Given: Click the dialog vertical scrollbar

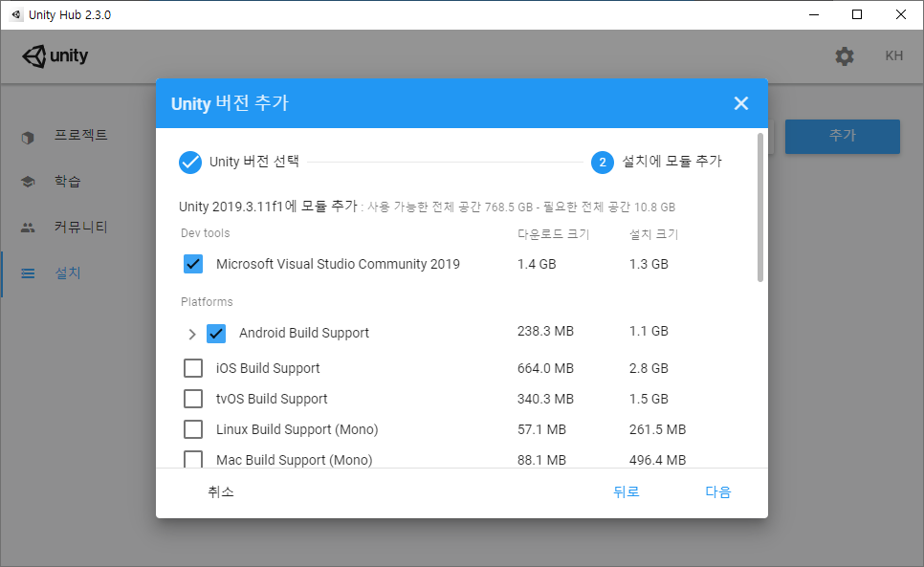Looking at the screenshot, I should [x=760, y=207].
